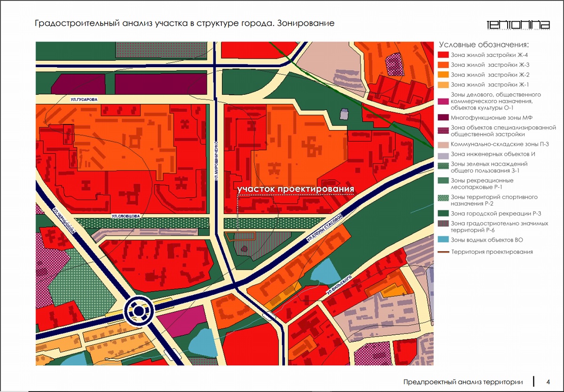The image size is (564, 392).
Task: Click the 'участок проектирования' map label
Action: [x=295, y=189]
